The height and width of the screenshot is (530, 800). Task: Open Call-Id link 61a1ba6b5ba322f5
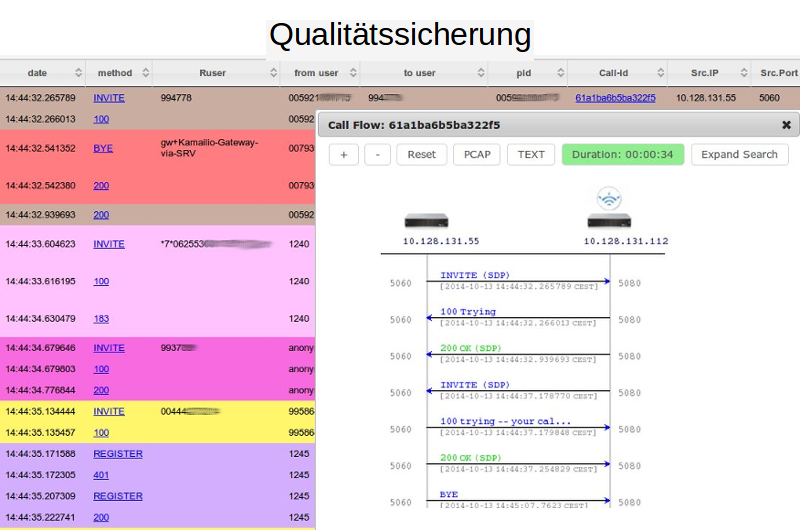tap(615, 98)
